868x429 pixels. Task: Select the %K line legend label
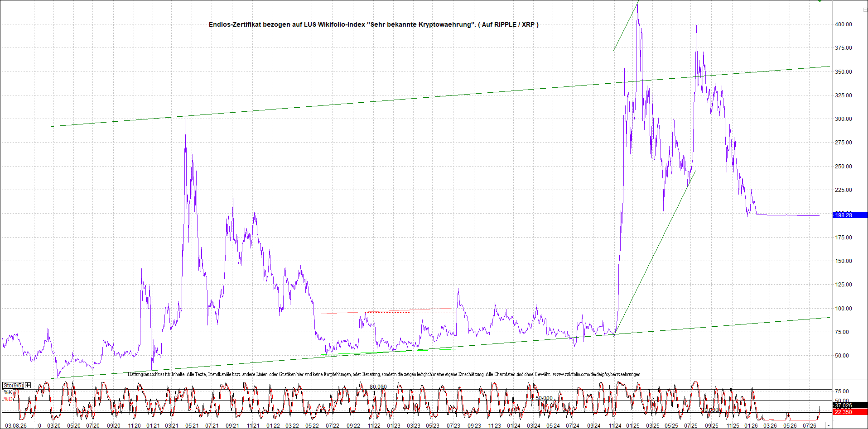tap(8, 392)
